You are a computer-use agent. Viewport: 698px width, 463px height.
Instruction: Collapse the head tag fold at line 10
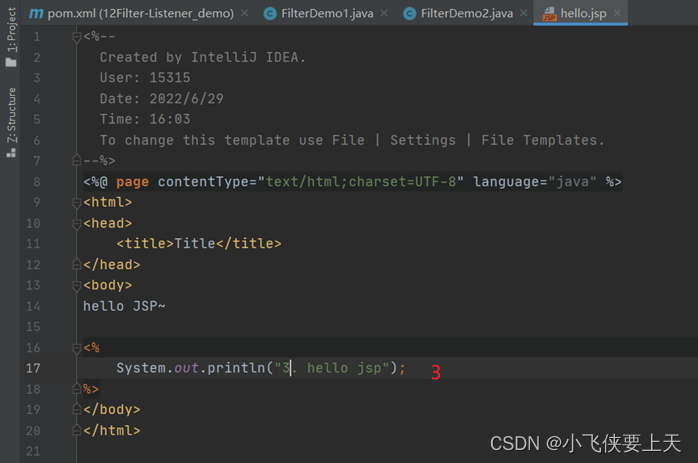77,224
